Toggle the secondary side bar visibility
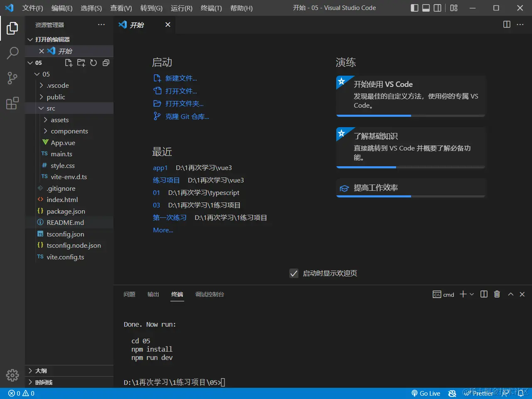532x399 pixels. (438, 8)
